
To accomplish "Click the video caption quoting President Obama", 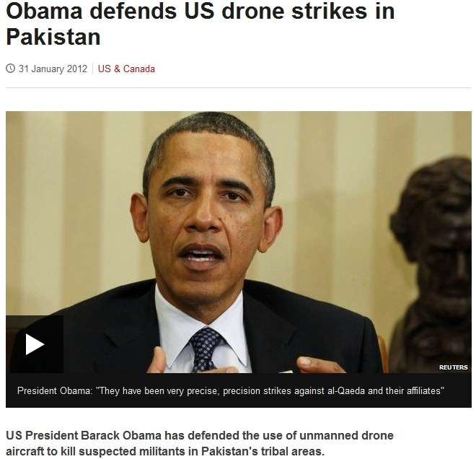I will (231, 390).
